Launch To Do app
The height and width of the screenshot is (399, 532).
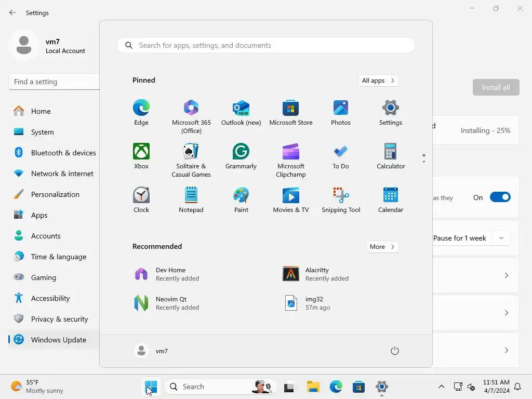click(x=341, y=156)
